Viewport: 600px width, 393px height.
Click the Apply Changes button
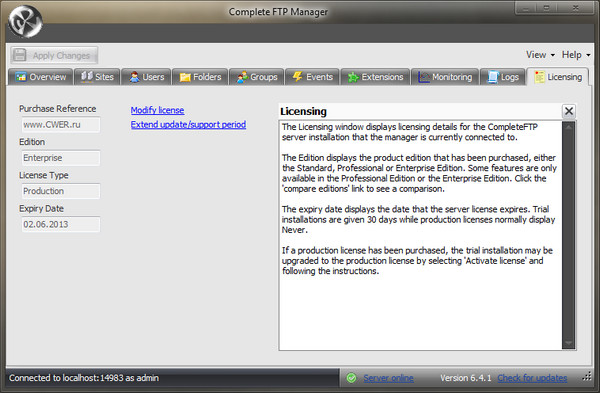tap(54, 55)
